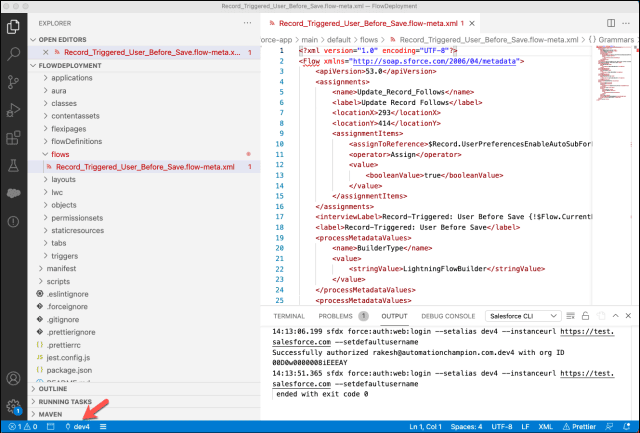Open the Source Control view

13,82
